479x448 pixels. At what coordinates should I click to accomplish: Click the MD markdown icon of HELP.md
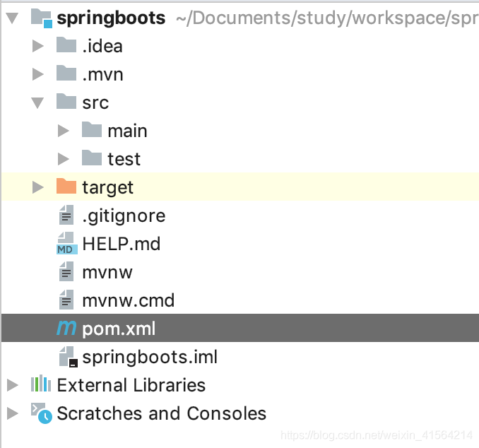(x=67, y=243)
